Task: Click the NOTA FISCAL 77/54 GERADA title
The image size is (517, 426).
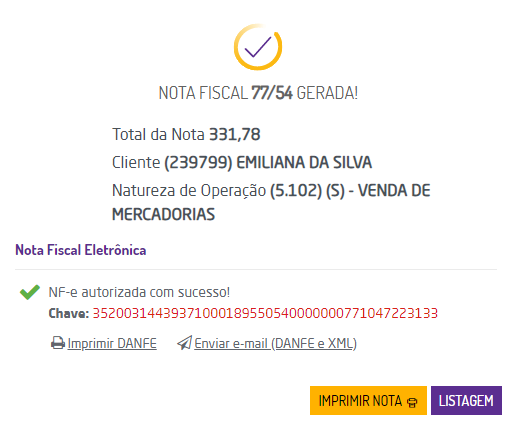Action: tap(258, 93)
